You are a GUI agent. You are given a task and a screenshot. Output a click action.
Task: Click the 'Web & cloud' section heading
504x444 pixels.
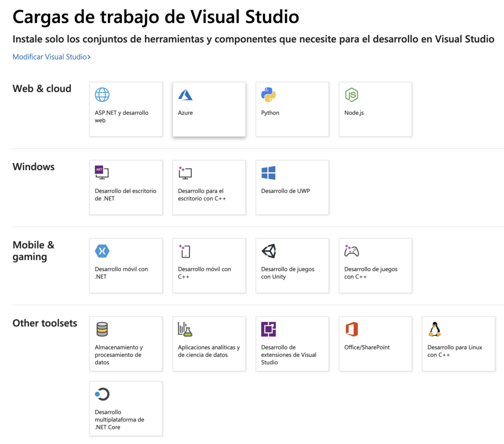pyautogui.click(x=42, y=89)
